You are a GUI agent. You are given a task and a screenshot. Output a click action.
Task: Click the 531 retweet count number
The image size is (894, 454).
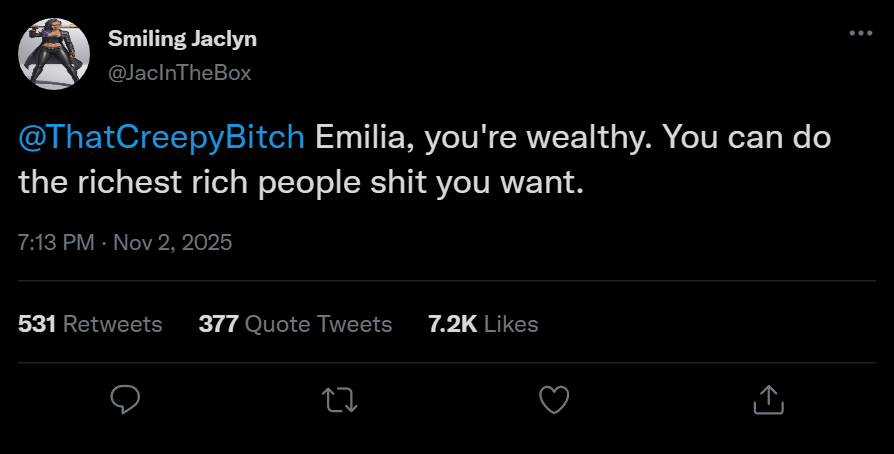point(37,324)
